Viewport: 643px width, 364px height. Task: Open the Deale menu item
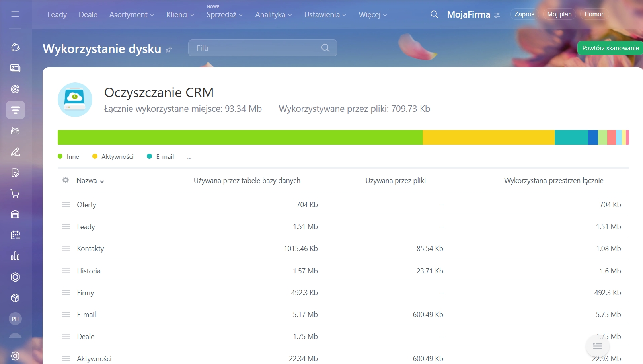click(x=88, y=15)
